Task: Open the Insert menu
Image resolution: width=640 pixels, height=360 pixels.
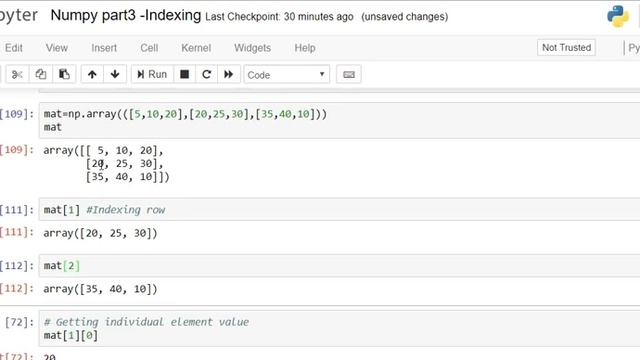Action: [104, 48]
